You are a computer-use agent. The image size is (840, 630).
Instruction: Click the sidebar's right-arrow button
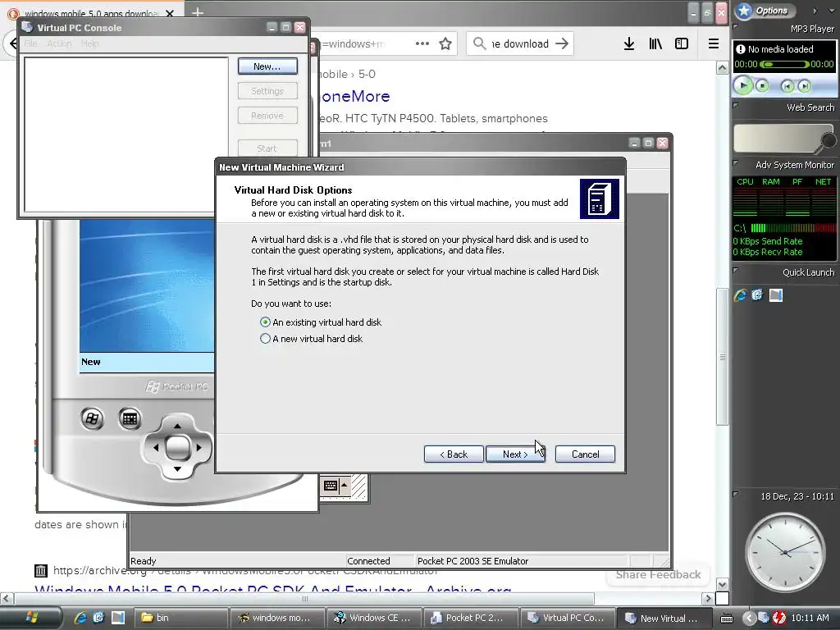pyautogui.click(x=815, y=11)
